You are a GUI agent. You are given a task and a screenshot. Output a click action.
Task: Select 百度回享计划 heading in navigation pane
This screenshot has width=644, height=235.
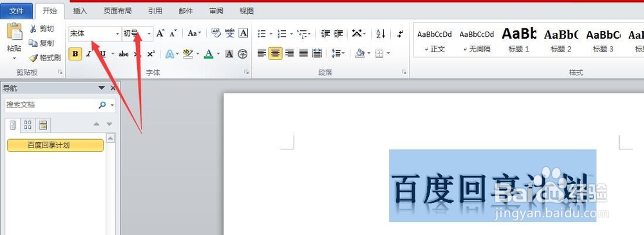[x=55, y=145]
